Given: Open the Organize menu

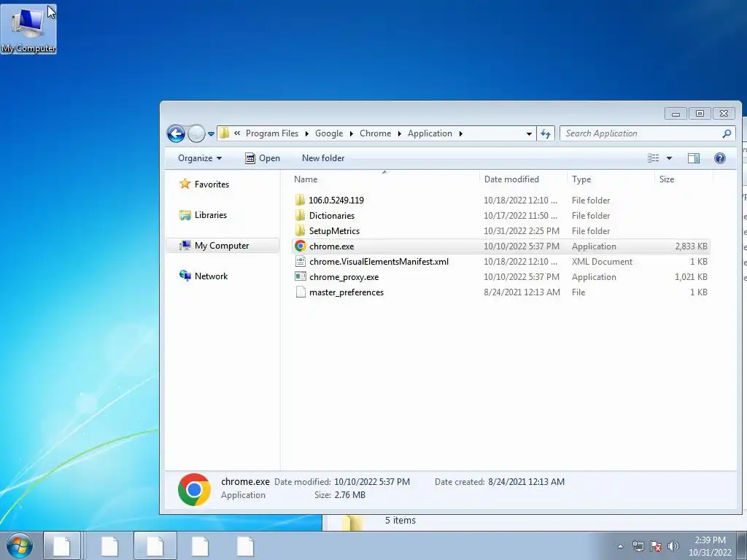Looking at the screenshot, I should point(200,158).
